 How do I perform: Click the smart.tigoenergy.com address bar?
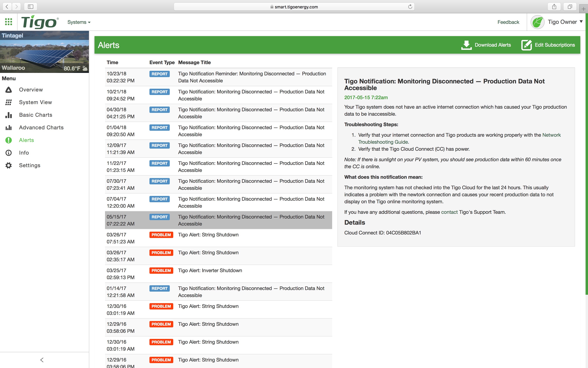294,7
